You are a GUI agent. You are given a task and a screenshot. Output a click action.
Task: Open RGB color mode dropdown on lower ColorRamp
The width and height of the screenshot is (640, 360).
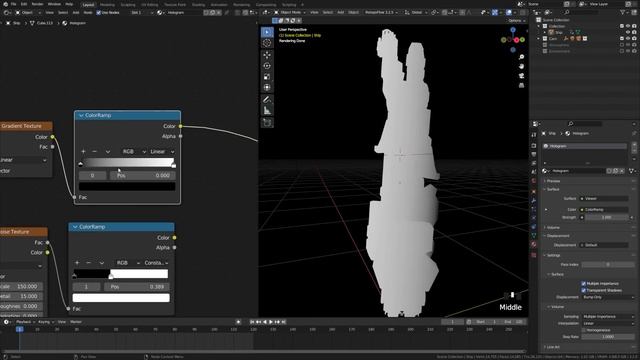click(x=128, y=263)
